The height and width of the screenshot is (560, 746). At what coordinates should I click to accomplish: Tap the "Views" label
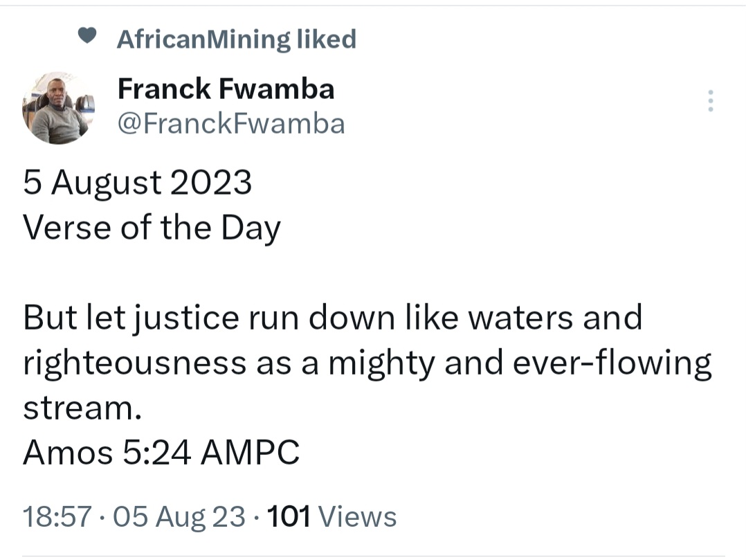(x=360, y=516)
